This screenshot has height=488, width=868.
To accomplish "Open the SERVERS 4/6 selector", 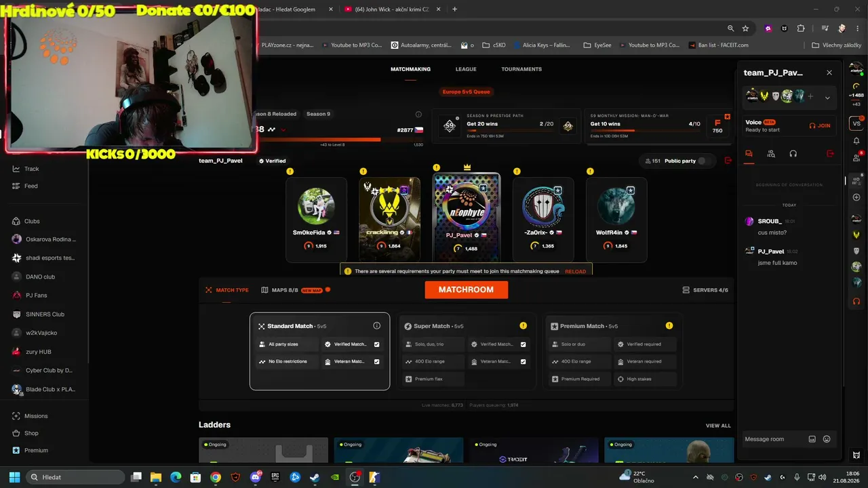I will click(x=705, y=290).
